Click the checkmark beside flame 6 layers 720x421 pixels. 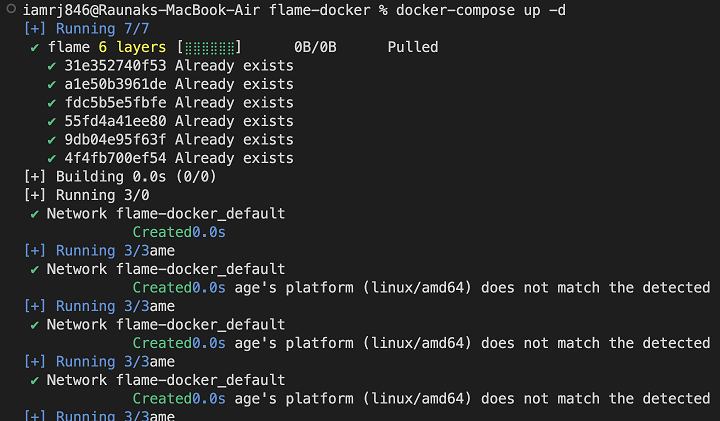(x=36, y=47)
